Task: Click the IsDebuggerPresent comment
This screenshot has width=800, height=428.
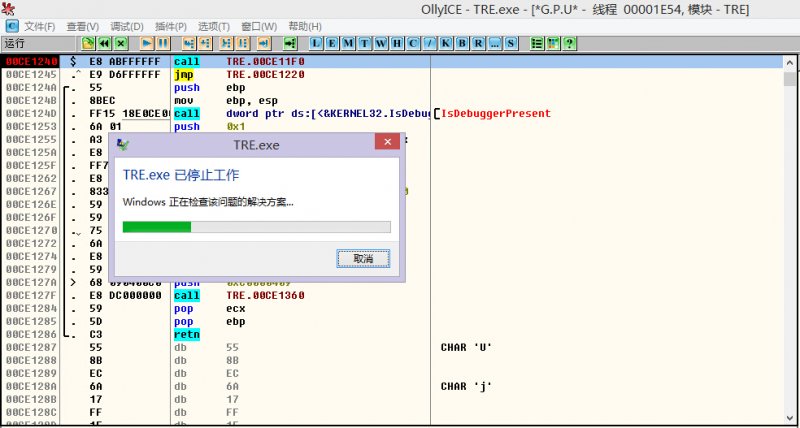Action: click(496, 114)
